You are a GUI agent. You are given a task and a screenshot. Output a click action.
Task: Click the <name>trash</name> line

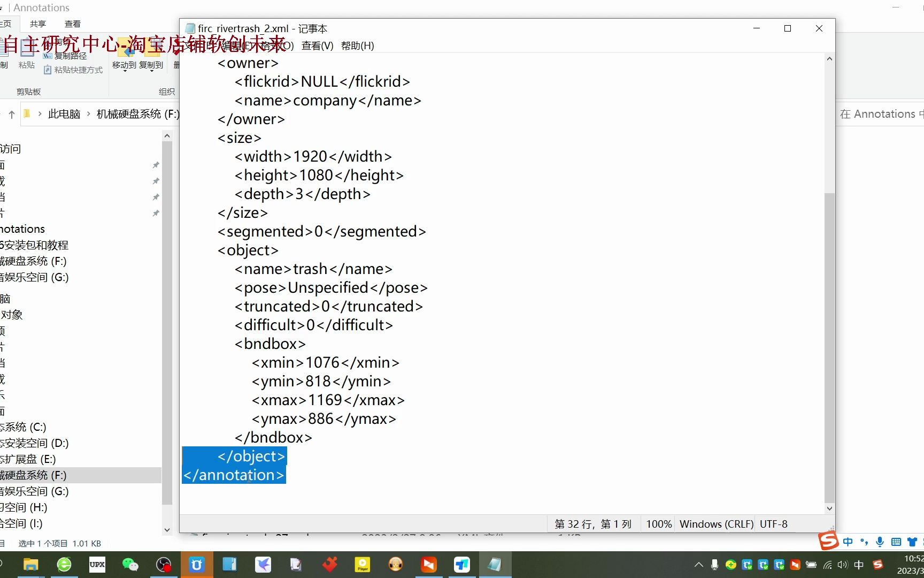click(313, 269)
